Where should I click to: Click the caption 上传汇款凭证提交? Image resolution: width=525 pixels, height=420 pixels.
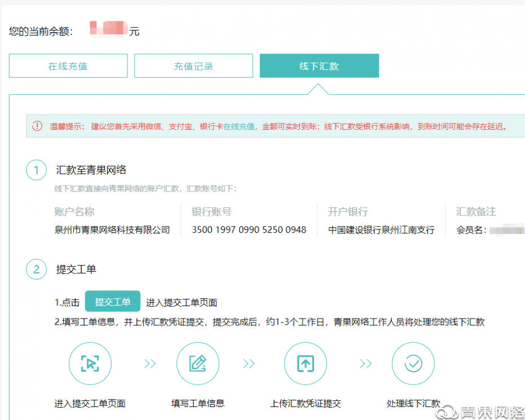coord(306,404)
